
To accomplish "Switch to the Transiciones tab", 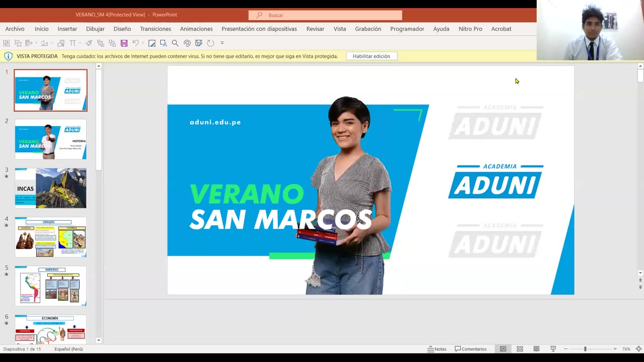I will pos(155,29).
